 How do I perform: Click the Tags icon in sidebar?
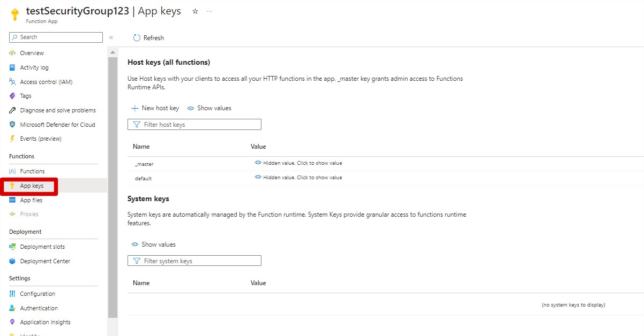12,96
